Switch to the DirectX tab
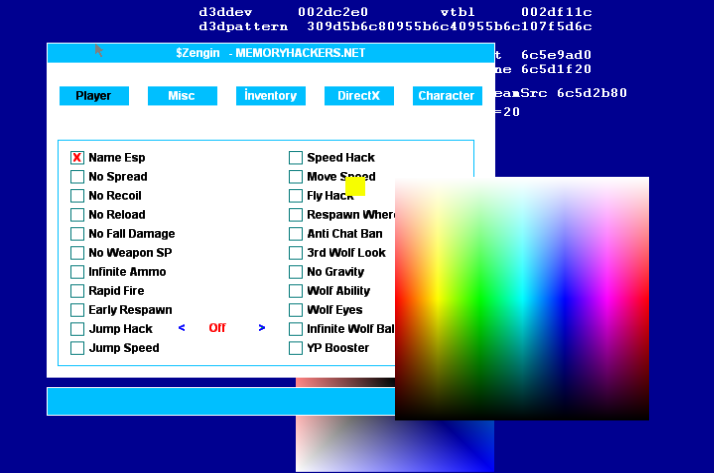This screenshot has width=714, height=473. tap(359, 96)
